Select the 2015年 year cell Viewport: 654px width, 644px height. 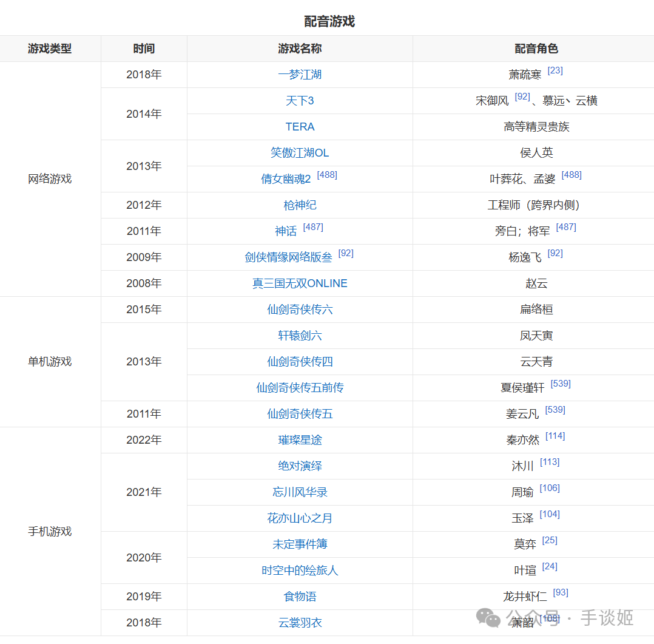[144, 310]
